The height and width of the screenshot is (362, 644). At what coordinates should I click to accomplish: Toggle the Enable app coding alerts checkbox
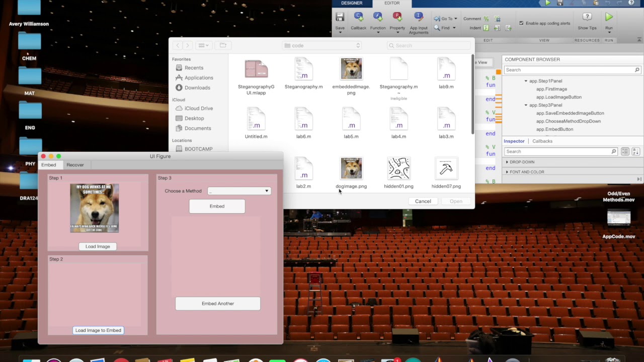click(x=521, y=23)
